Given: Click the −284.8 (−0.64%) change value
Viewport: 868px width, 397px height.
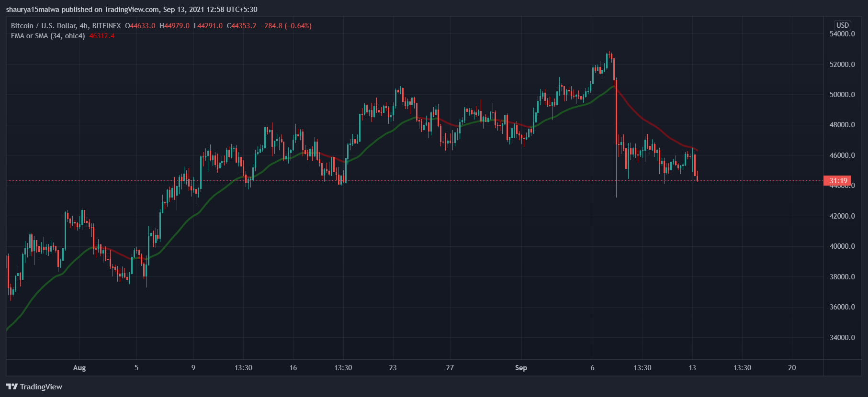Looking at the screenshot, I should pyautogui.click(x=286, y=26).
